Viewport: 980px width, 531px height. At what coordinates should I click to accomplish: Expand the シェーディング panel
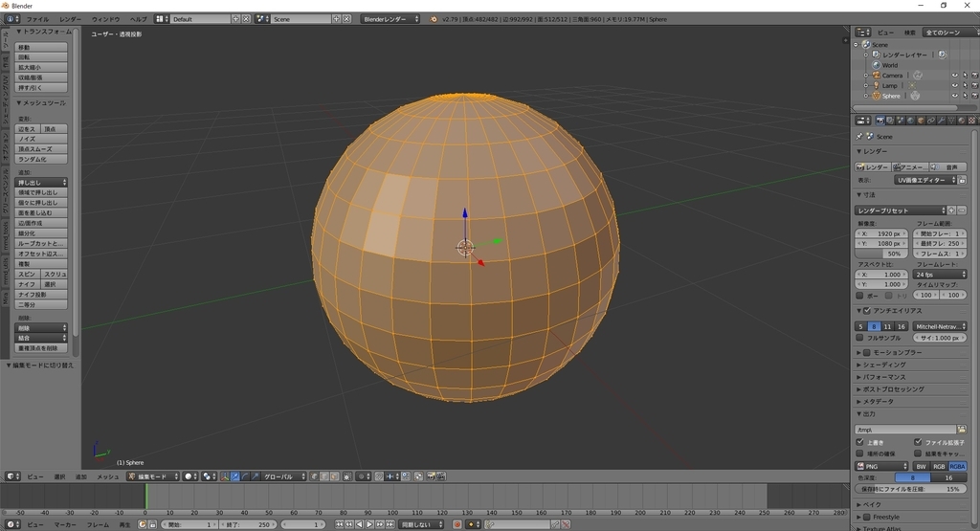(x=883, y=365)
